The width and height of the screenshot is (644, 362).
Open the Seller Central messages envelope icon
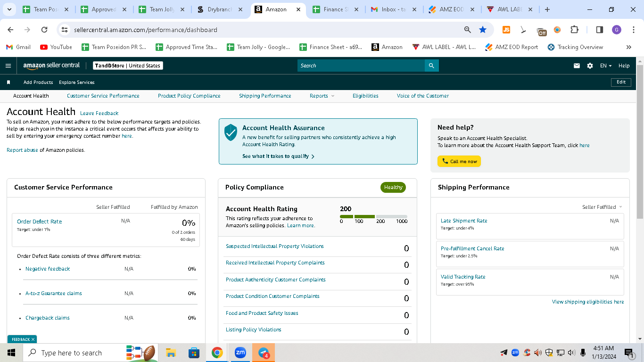click(x=577, y=66)
